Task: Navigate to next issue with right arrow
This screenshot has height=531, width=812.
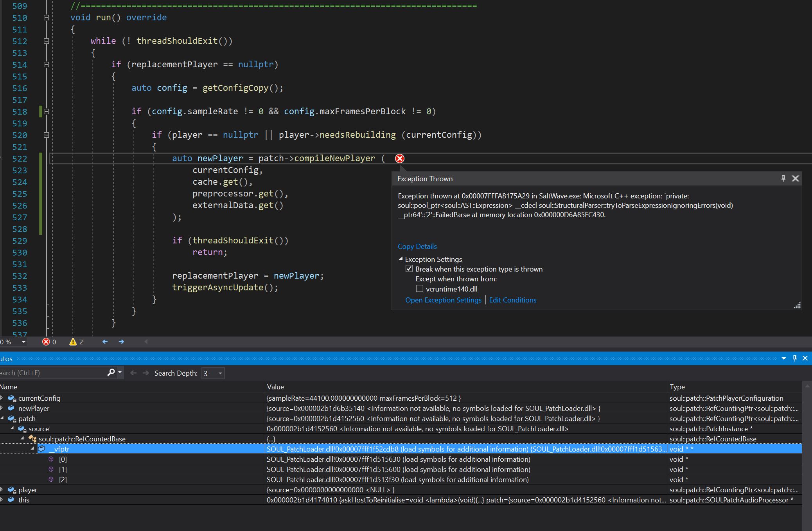Action: click(121, 342)
